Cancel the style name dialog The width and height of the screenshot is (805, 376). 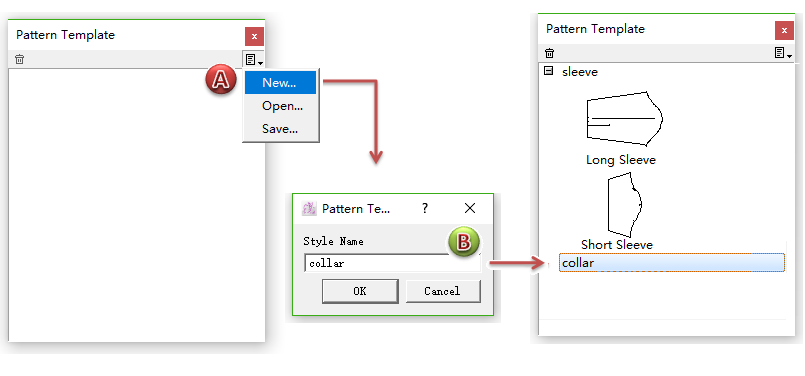(x=443, y=291)
